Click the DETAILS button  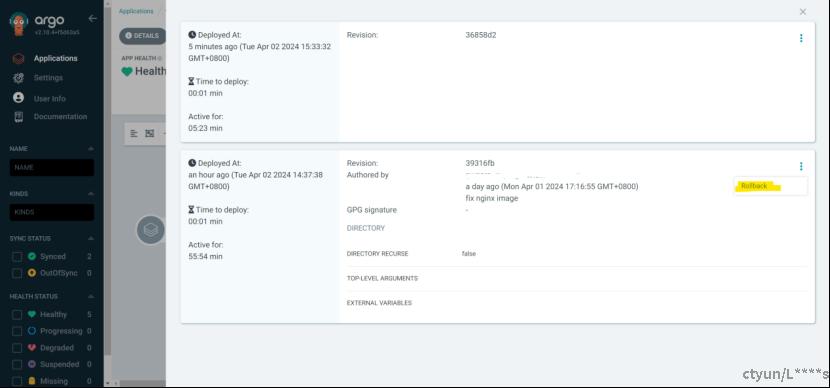pos(142,36)
